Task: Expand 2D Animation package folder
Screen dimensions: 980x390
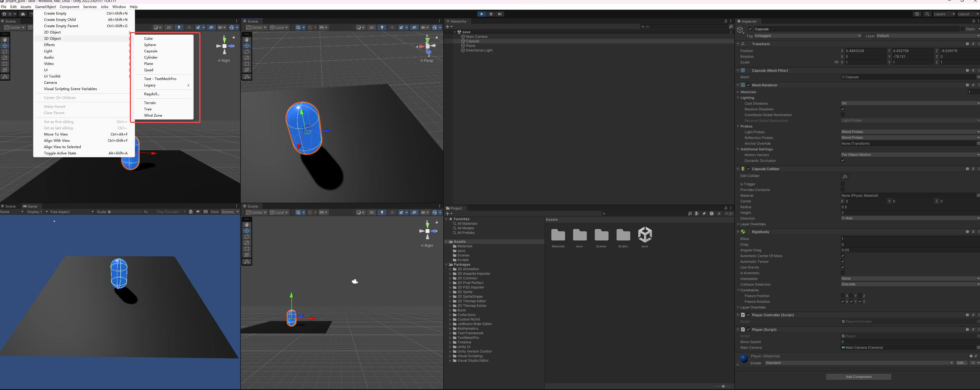Action: pos(450,269)
